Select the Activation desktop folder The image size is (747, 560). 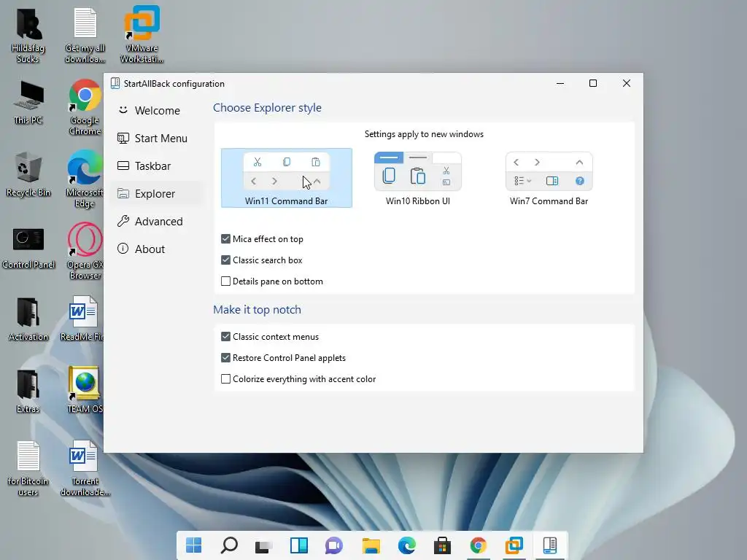click(x=28, y=319)
